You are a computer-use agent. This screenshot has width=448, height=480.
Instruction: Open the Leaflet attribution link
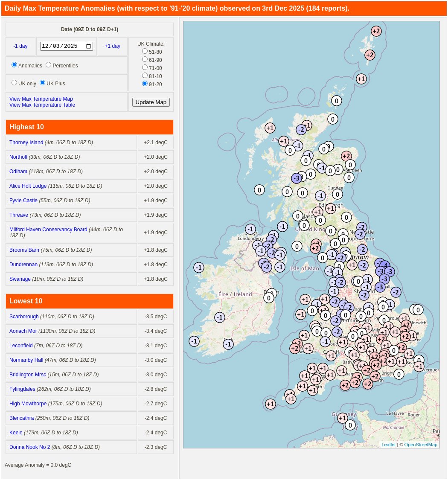tap(389, 445)
